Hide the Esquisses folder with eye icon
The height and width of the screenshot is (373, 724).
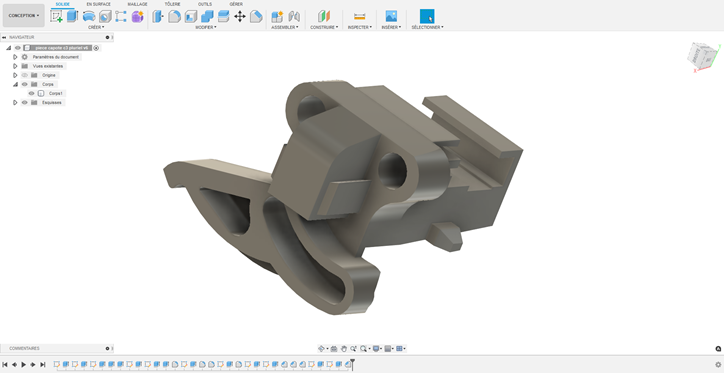24,102
